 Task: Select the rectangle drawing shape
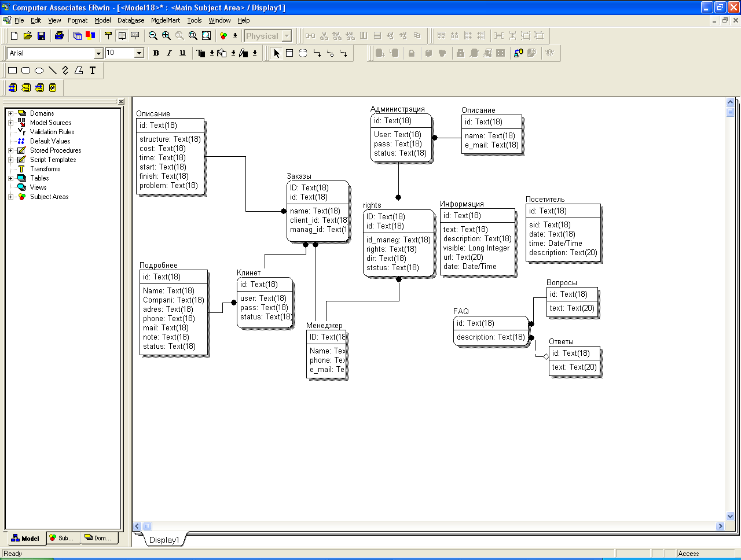[x=12, y=71]
